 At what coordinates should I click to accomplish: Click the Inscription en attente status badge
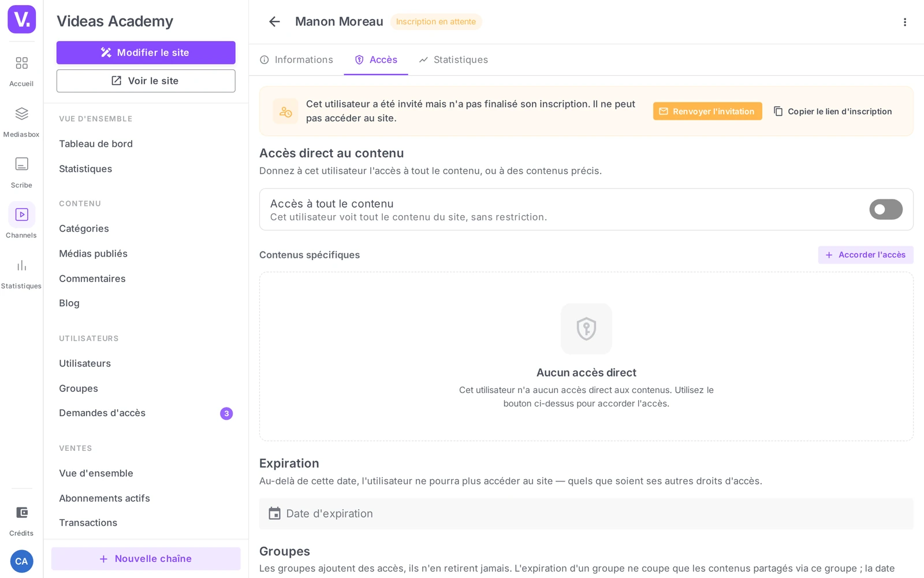[x=436, y=22]
